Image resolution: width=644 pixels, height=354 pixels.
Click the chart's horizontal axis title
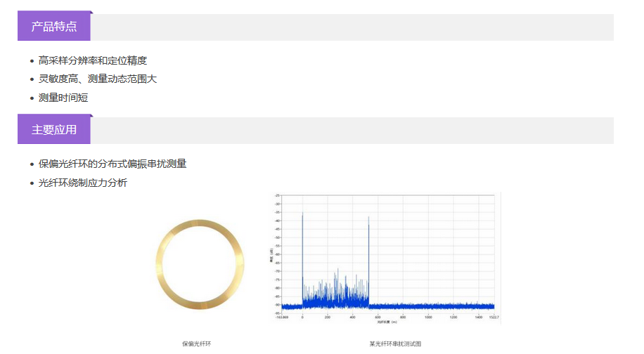click(x=387, y=322)
